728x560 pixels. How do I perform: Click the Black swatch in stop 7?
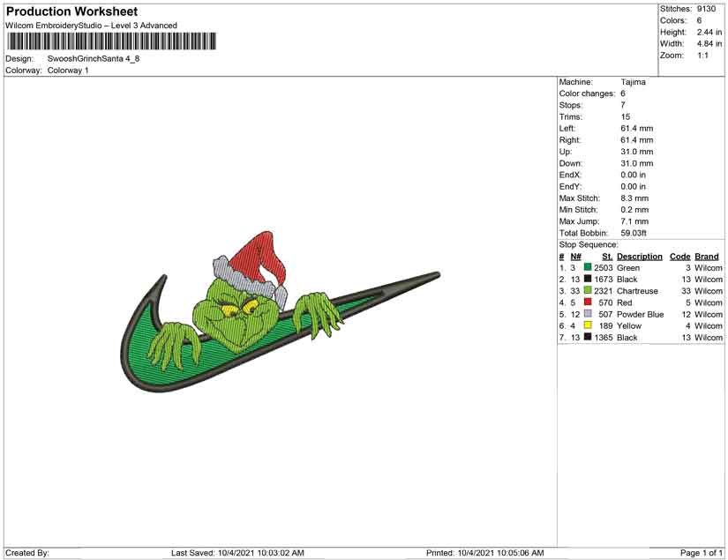coord(588,336)
